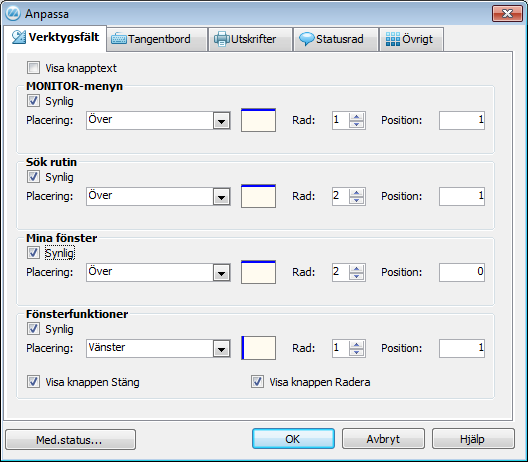
Task: Click the Fönsterfunktioner placement preview box
Action: point(258,348)
